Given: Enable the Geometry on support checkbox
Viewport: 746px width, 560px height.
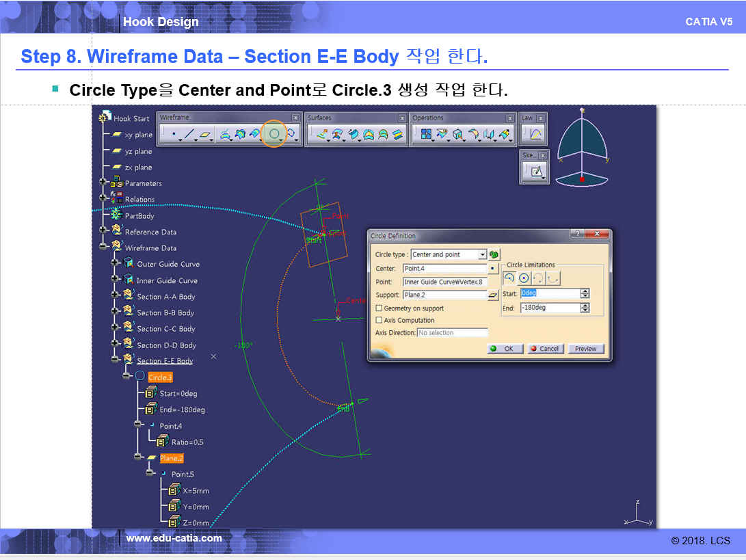Looking at the screenshot, I should (379, 308).
